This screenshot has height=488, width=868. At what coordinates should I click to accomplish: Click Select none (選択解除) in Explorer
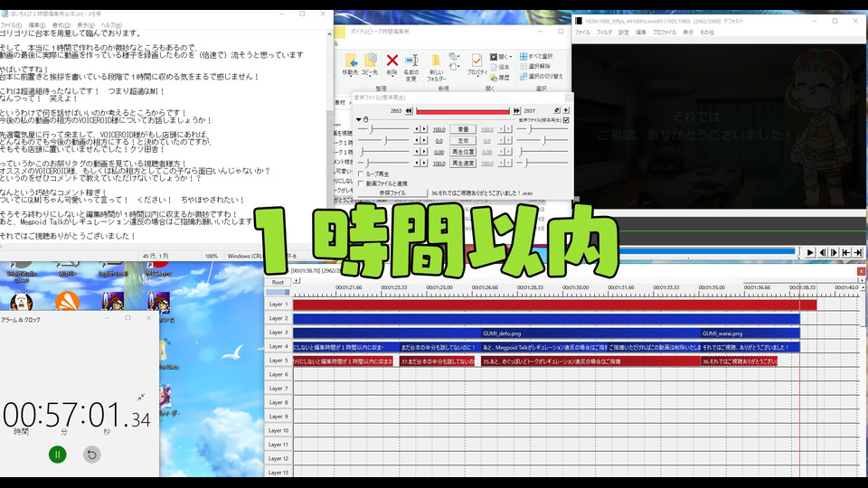[x=534, y=66]
